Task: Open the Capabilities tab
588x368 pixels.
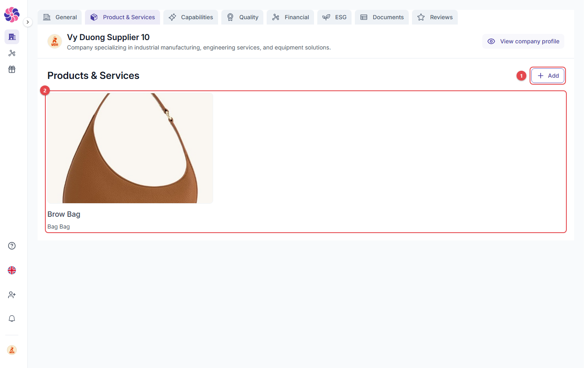Action: (x=191, y=17)
